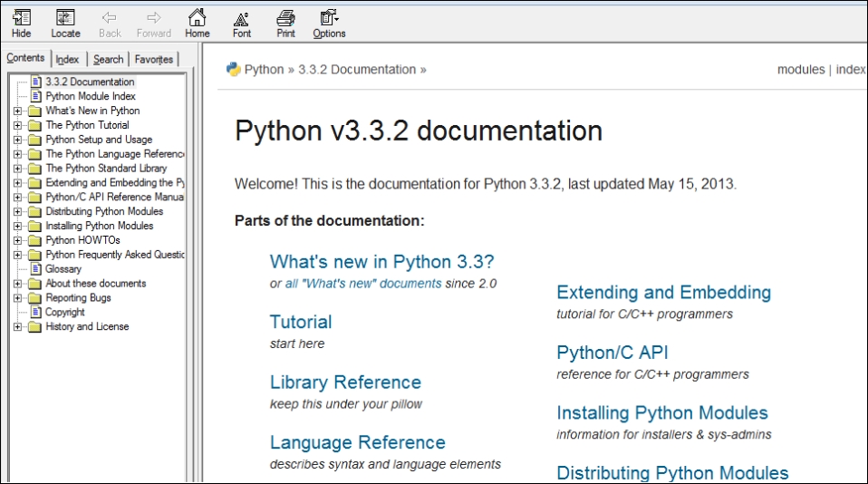
Task: Select Python Frequently Asked Questions label
Action: click(x=114, y=254)
